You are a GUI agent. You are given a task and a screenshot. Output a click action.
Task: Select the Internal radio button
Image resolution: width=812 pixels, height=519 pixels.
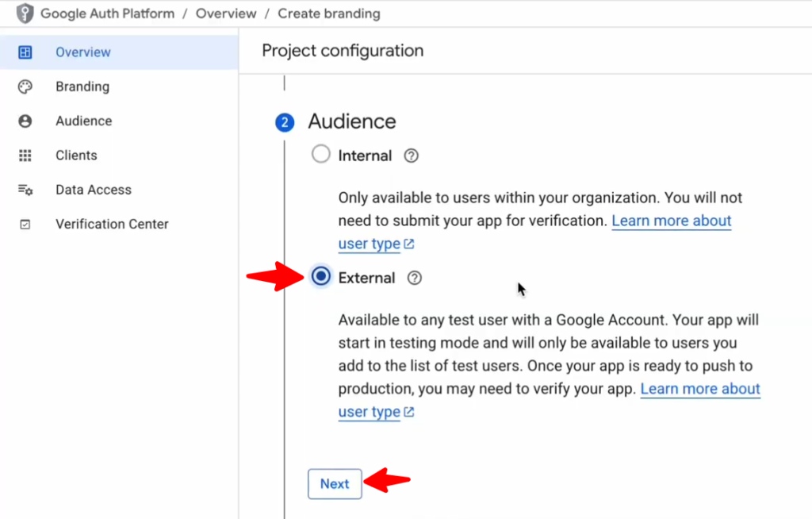[320, 155]
